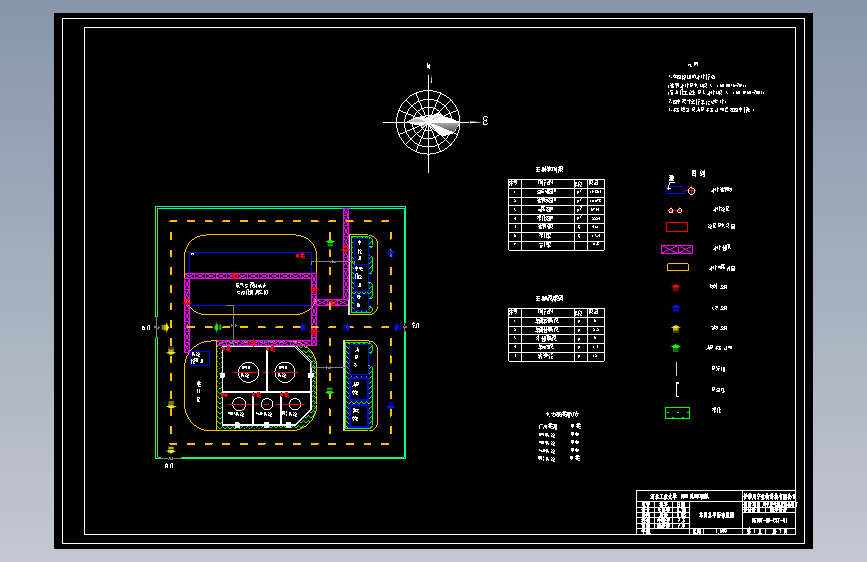Screen dimensions: 867x562
Task: Click the red arrow in the legend
Action: [675, 288]
